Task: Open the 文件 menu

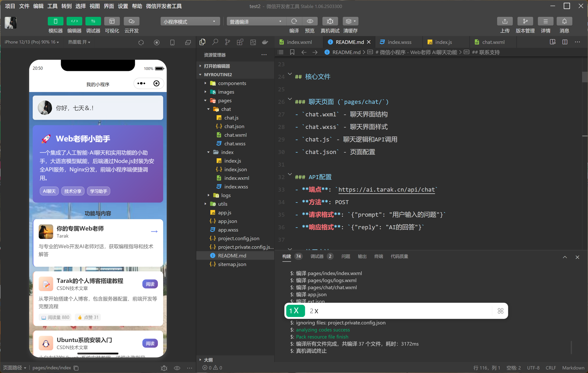Action: pyautogui.click(x=24, y=6)
